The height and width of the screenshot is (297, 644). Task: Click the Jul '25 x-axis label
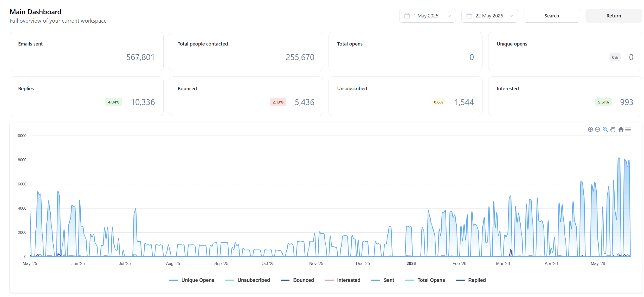(125, 263)
